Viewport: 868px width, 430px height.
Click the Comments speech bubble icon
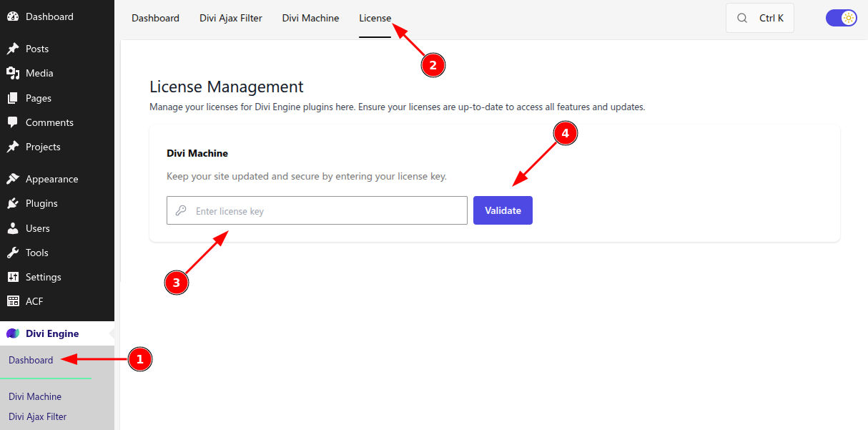pos(13,122)
